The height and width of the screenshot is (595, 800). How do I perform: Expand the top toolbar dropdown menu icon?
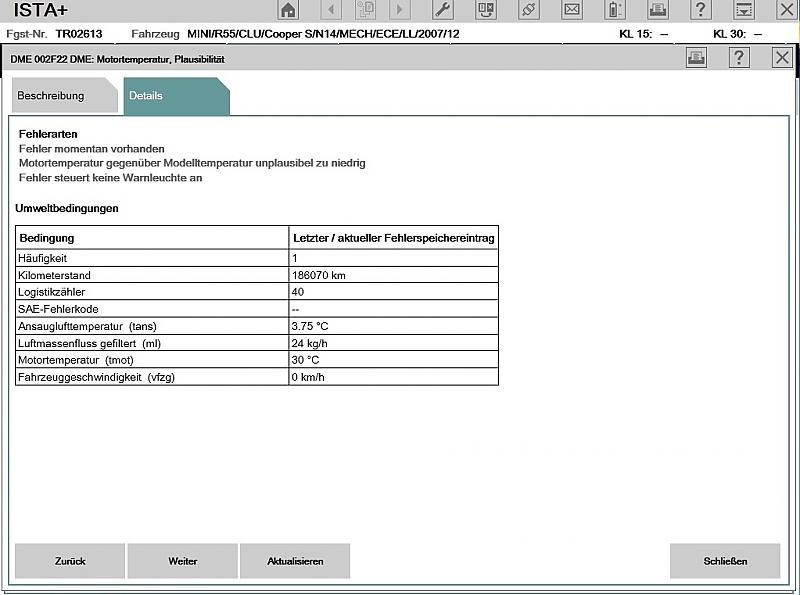pos(743,11)
